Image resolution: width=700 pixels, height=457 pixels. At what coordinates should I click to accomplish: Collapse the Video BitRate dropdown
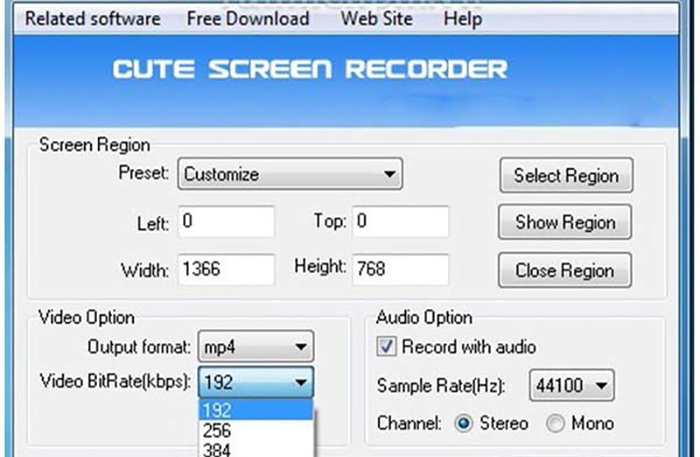pyautogui.click(x=256, y=382)
